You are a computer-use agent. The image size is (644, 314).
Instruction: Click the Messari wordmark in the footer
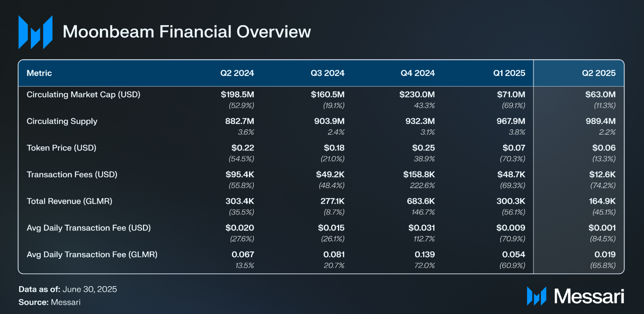pyautogui.click(x=589, y=296)
